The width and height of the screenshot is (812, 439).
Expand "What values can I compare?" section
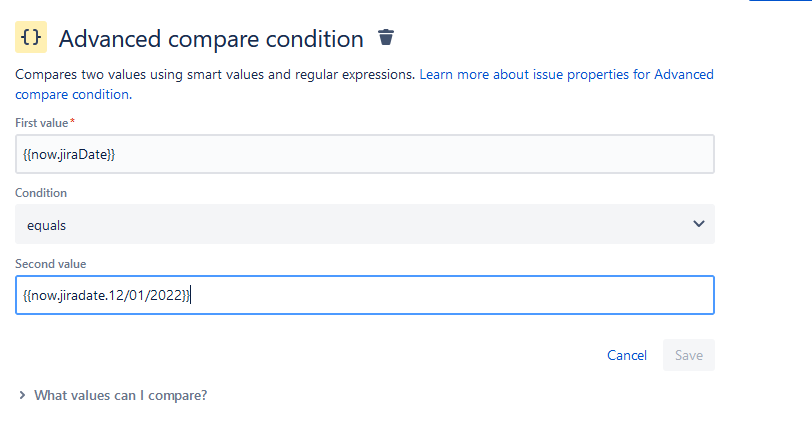[x=120, y=395]
